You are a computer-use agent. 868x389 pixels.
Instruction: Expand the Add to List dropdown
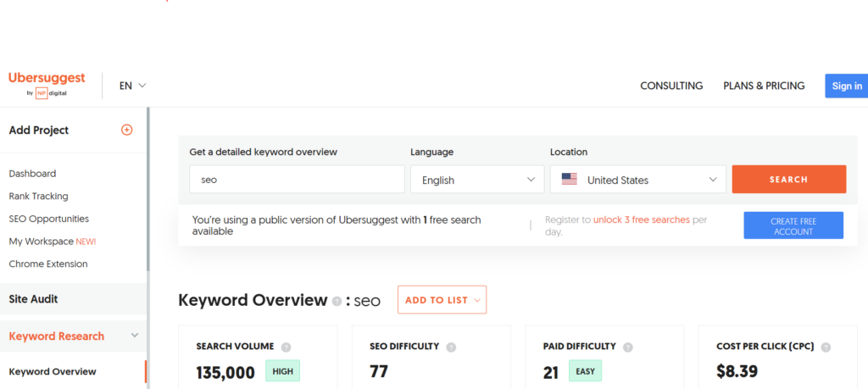[x=442, y=300]
